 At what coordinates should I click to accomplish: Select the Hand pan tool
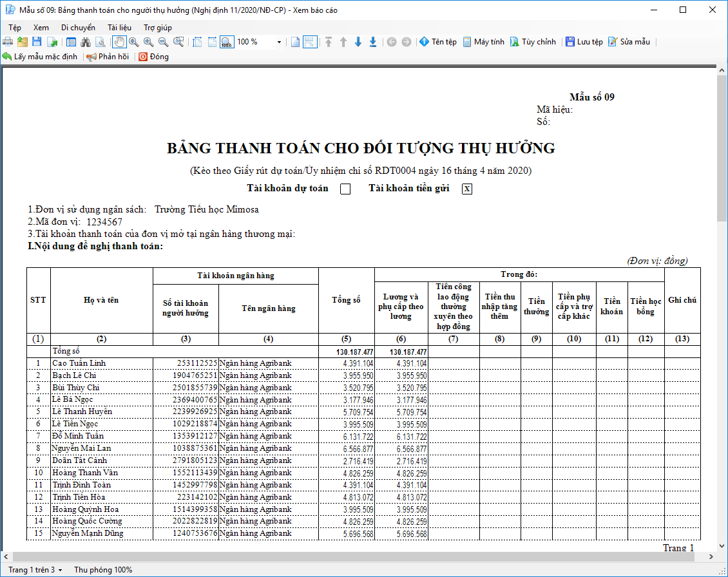119,42
